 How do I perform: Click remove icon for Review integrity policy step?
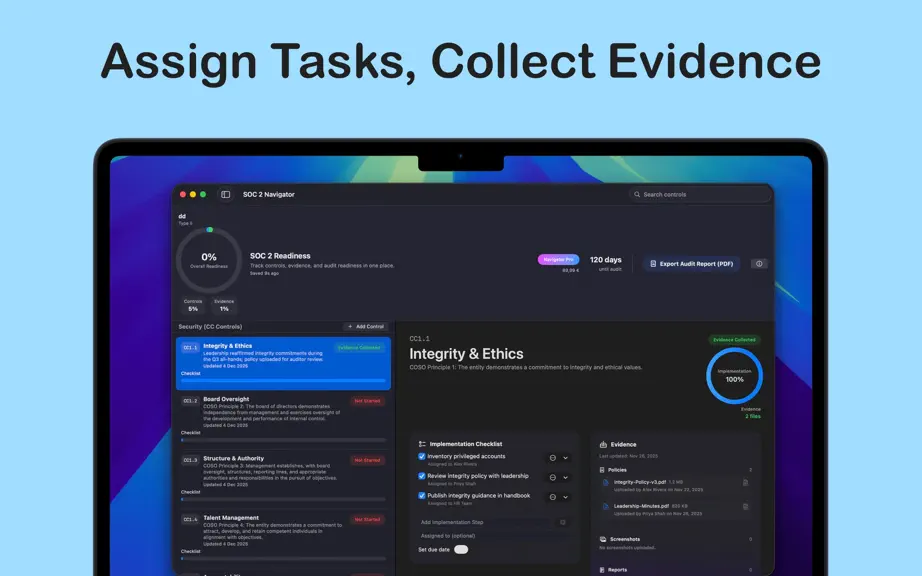pyautogui.click(x=553, y=478)
